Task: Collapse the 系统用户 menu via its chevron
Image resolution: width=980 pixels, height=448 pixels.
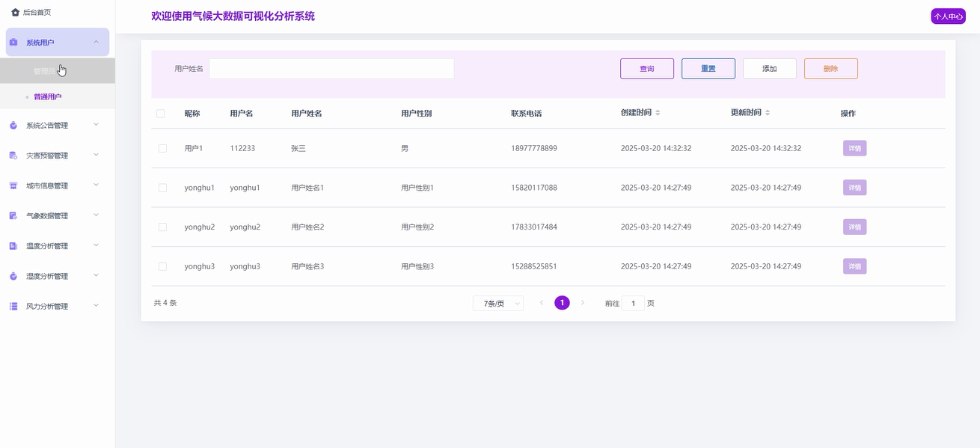Action: [x=96, y=42]
